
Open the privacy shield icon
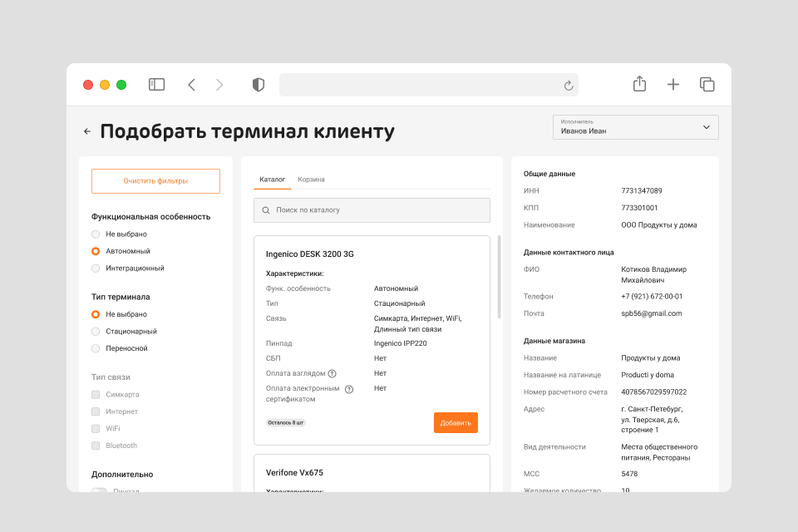click(259, 85)
